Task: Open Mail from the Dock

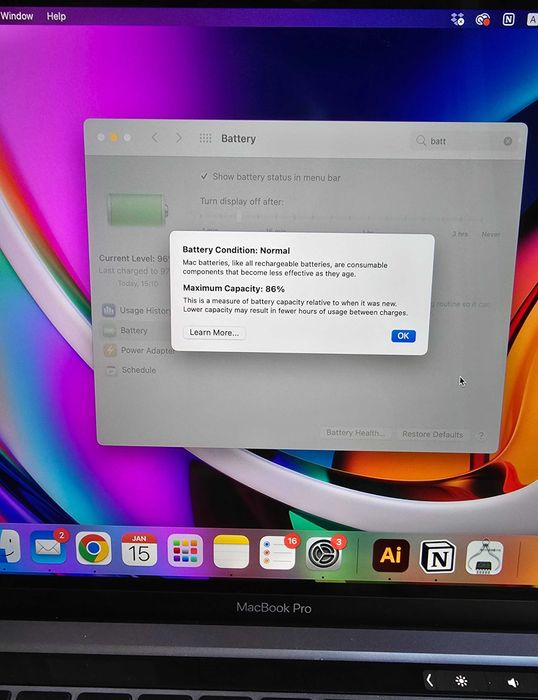Action: pos(48,548)
